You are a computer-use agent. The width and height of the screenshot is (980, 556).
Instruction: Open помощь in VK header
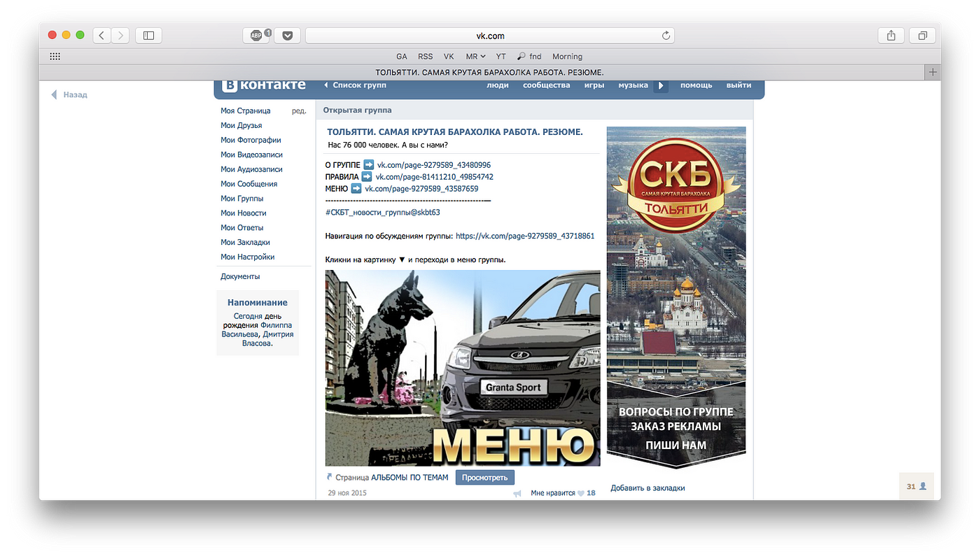coord(696,85)
